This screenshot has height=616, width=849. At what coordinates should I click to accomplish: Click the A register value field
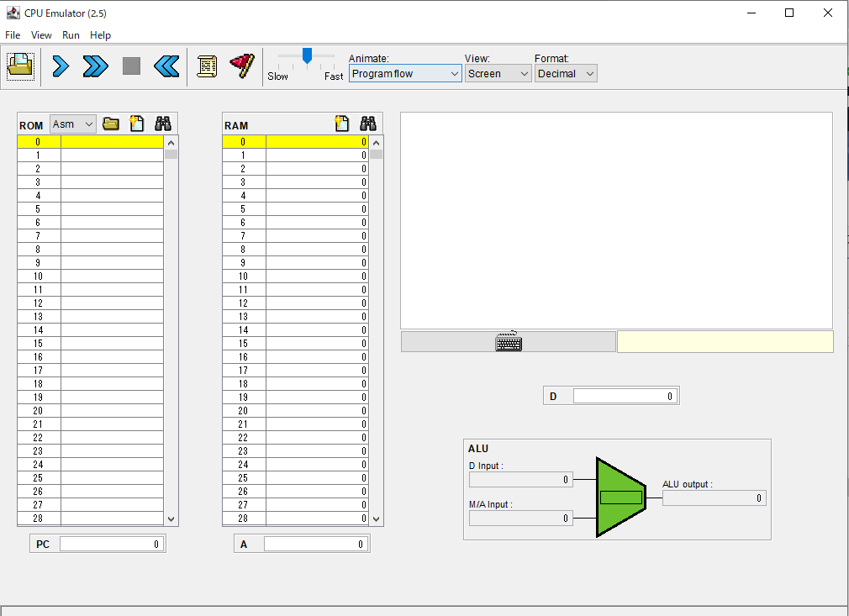tap(316, 544)
